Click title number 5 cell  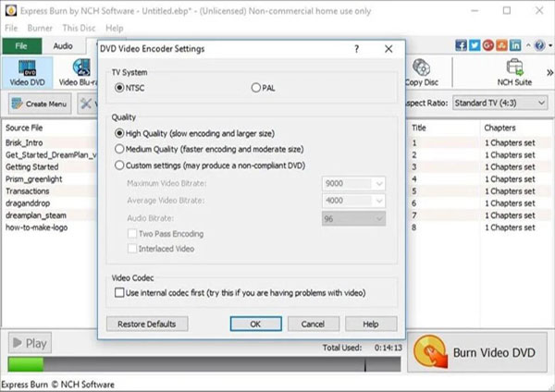[414, 191]
